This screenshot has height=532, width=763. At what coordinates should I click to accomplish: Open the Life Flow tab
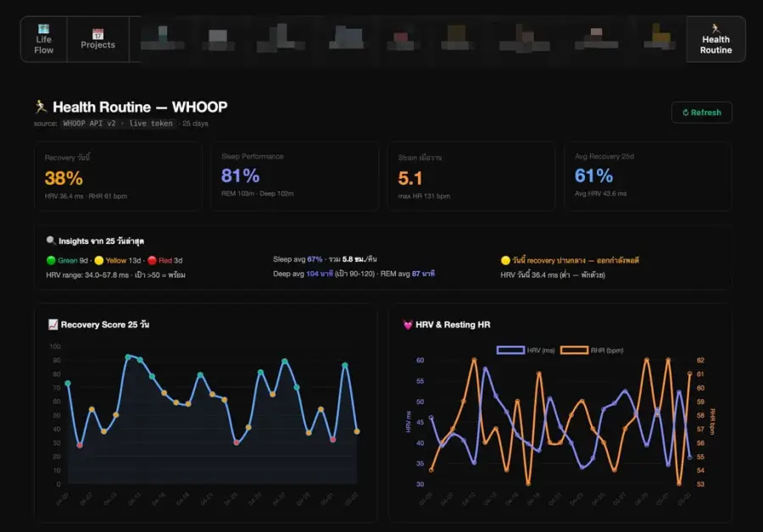pyautogui.click(x=44, y=39)
